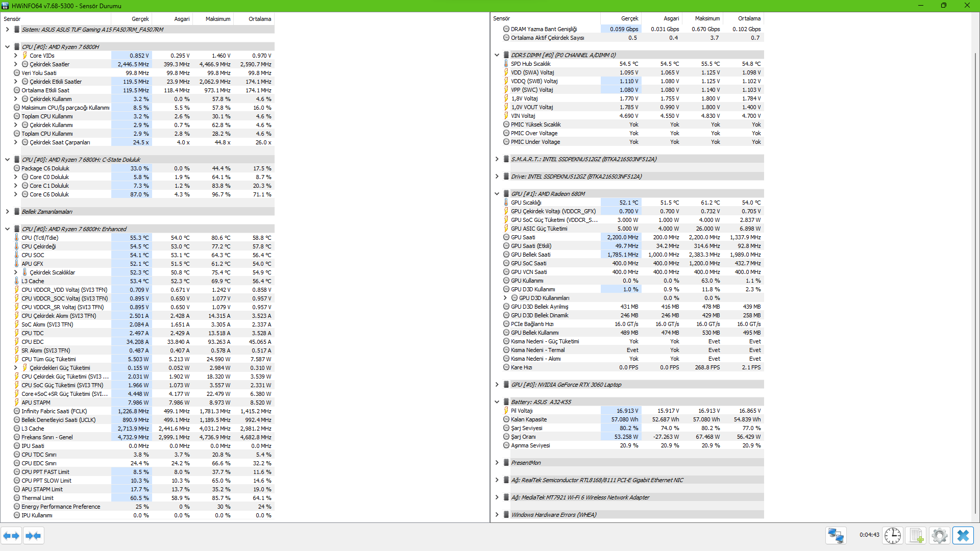Screen dimensions: 980x551
Task: Expand the PresentMon section
Action: pos(497,463)
